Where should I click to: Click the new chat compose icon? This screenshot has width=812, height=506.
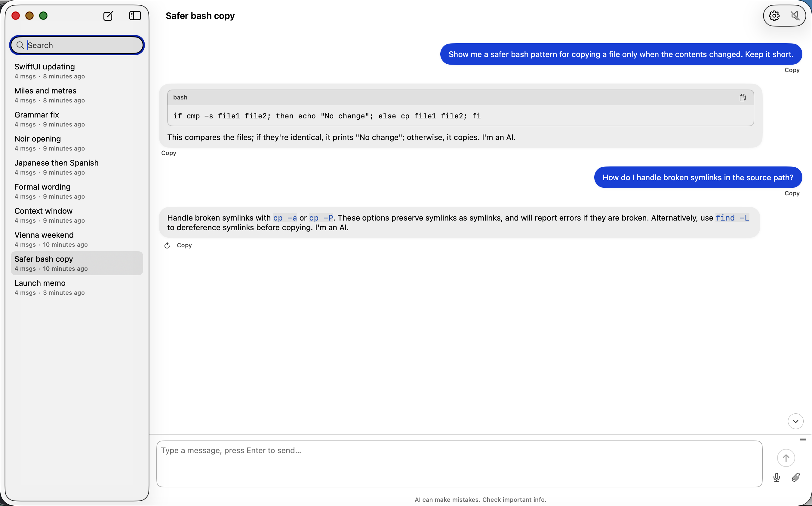coord(108,16)
